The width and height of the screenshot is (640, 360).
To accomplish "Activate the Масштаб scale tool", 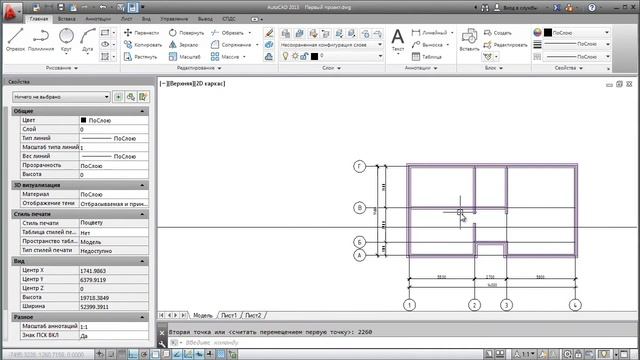I will [184, 57].
